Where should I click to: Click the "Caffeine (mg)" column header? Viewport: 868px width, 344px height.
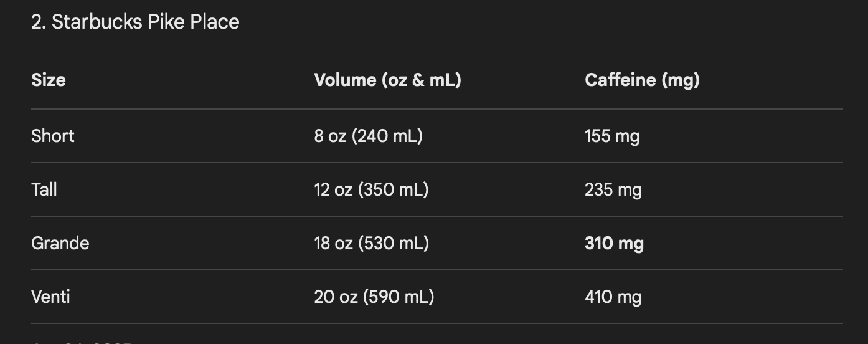pyautogui.click(x=642, y=80)
